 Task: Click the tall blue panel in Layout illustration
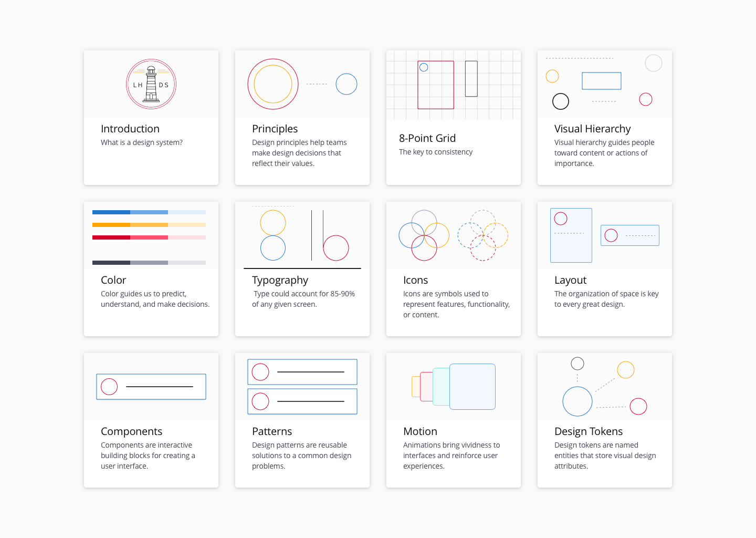coord(571,235)
